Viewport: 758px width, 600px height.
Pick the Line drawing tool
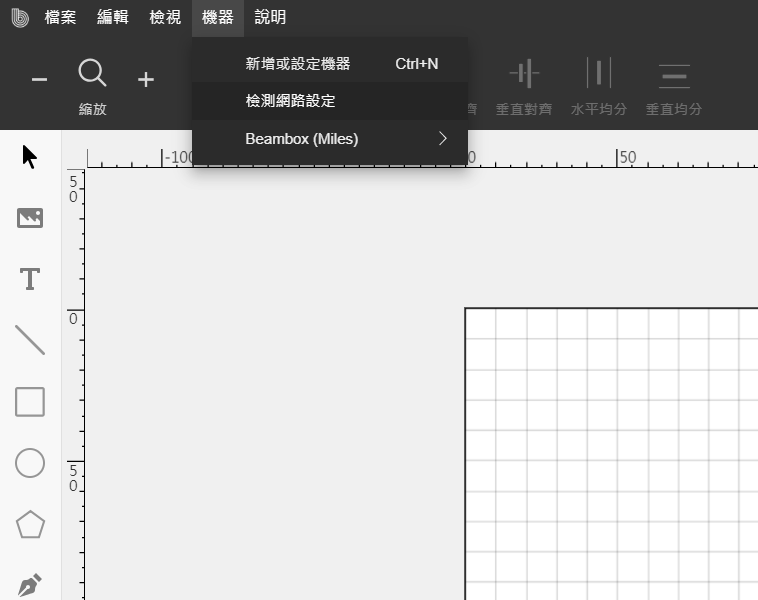[x=30, y=340]
